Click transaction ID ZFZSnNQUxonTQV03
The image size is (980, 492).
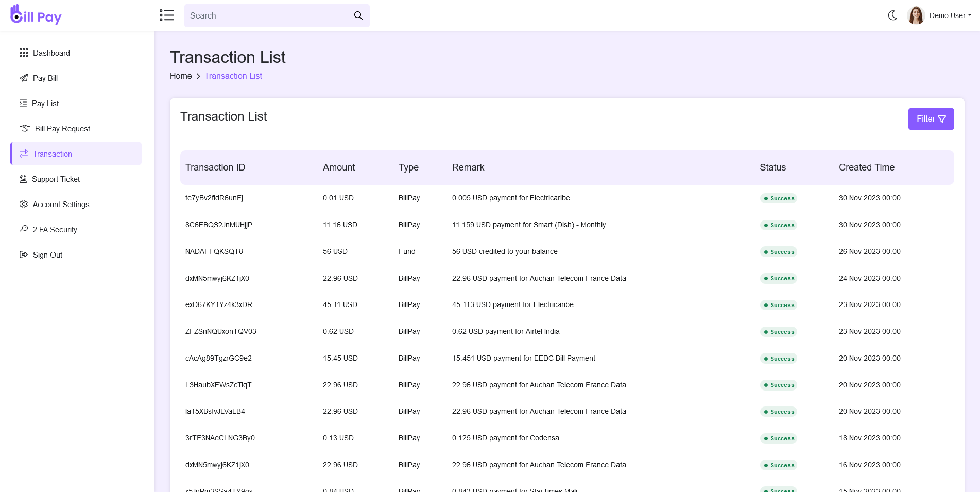click(221, 331)
